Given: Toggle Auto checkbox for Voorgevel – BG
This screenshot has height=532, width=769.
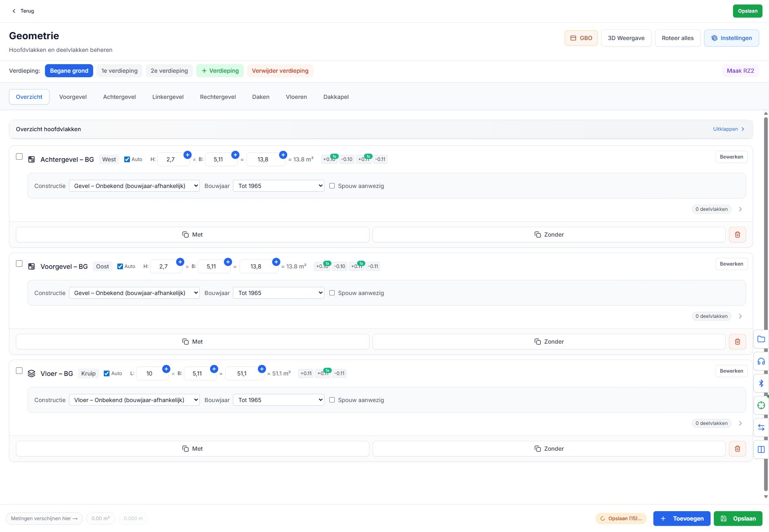Looking at the screenshot, I should click(120, 266).
